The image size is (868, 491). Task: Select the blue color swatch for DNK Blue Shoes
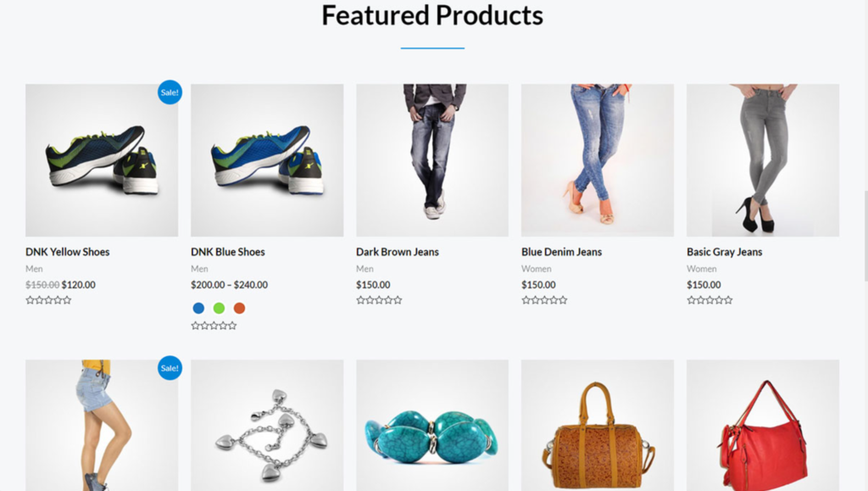(198, 308)
